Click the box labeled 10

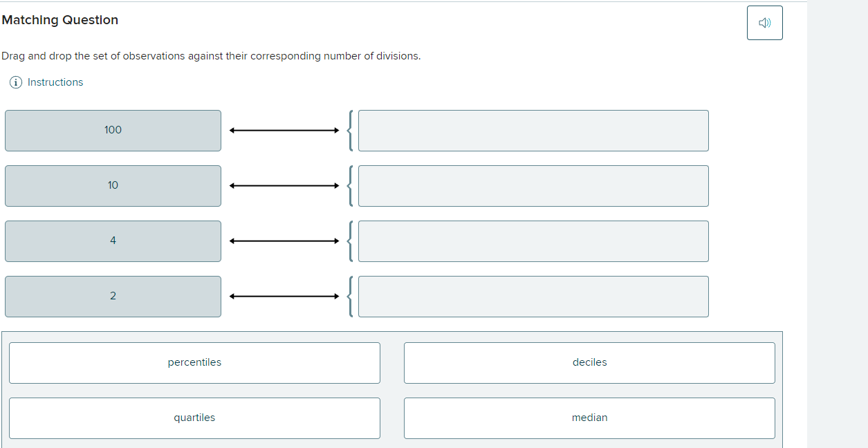[113, 185]
